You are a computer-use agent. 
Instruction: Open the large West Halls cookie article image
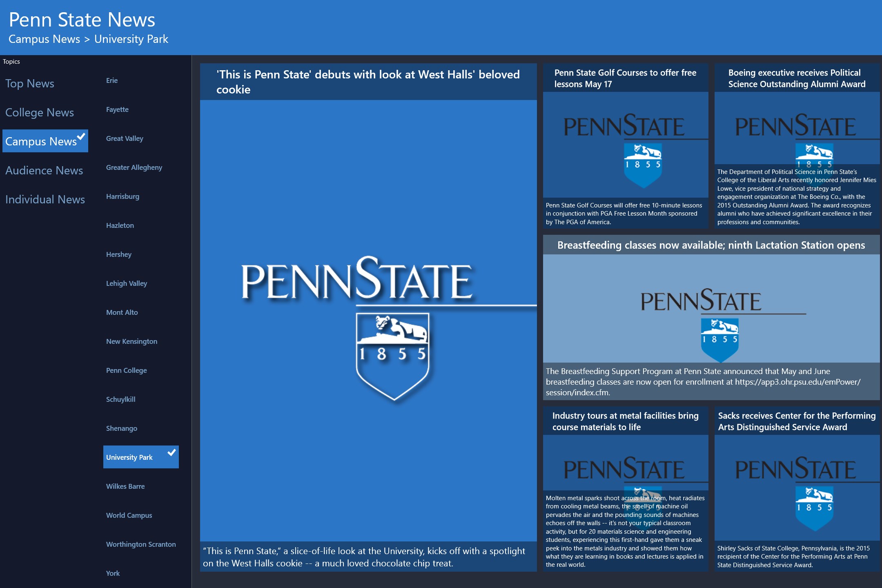pos(368,321)
